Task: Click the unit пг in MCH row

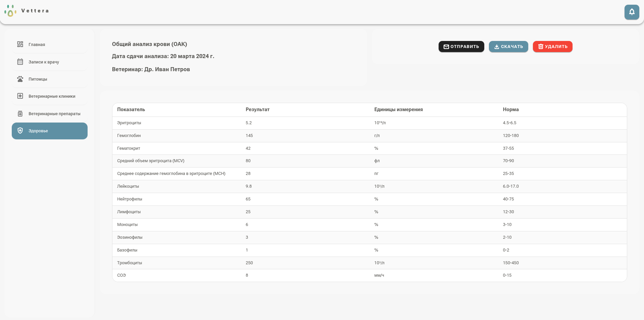Action: (x=376, y=174)
